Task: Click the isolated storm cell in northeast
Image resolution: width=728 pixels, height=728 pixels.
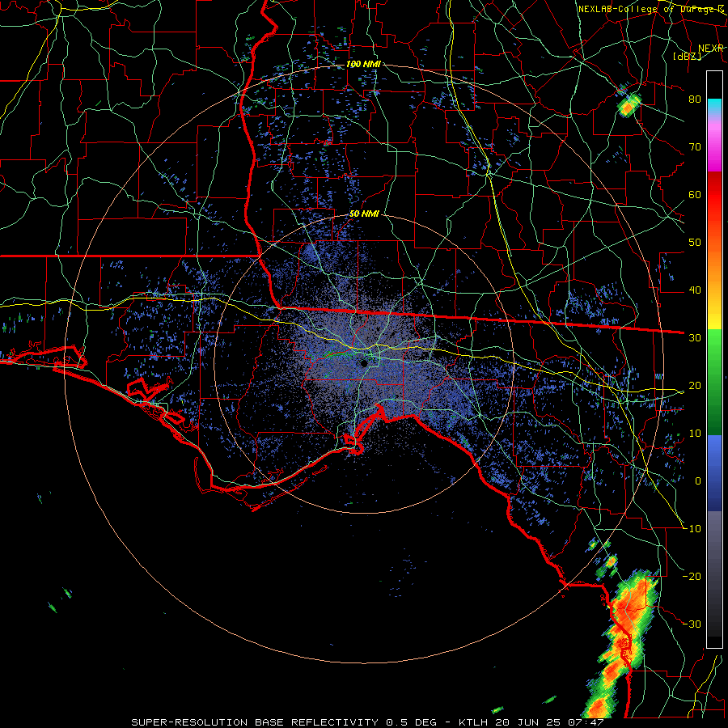Action: click(x=629, y=105)
